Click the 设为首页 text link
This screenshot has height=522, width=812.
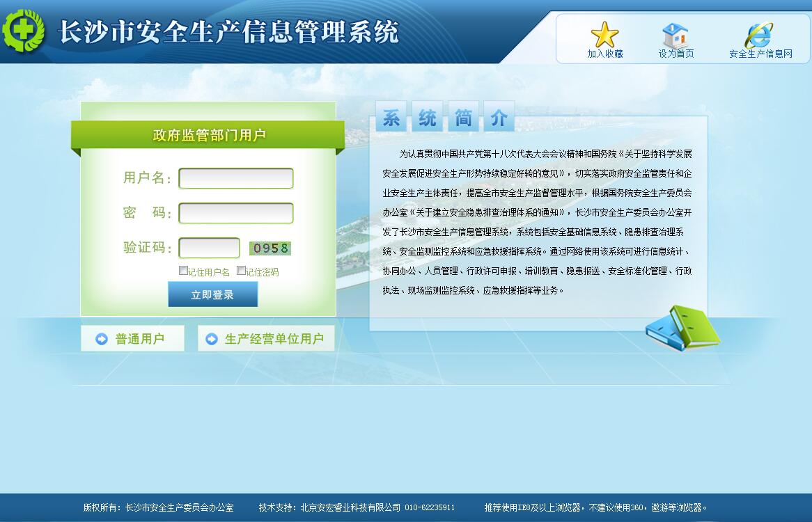coord(676,54)
